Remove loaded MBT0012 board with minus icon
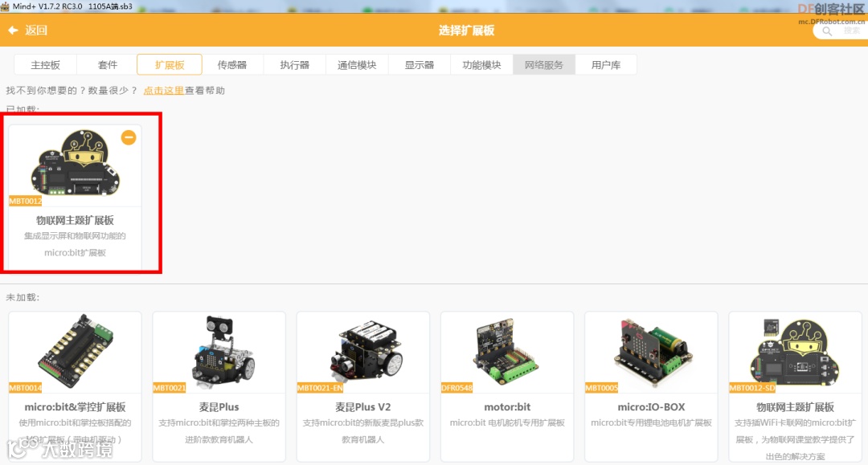The height and width of the screenshot is (465, 868). click(x=129, y=137)
